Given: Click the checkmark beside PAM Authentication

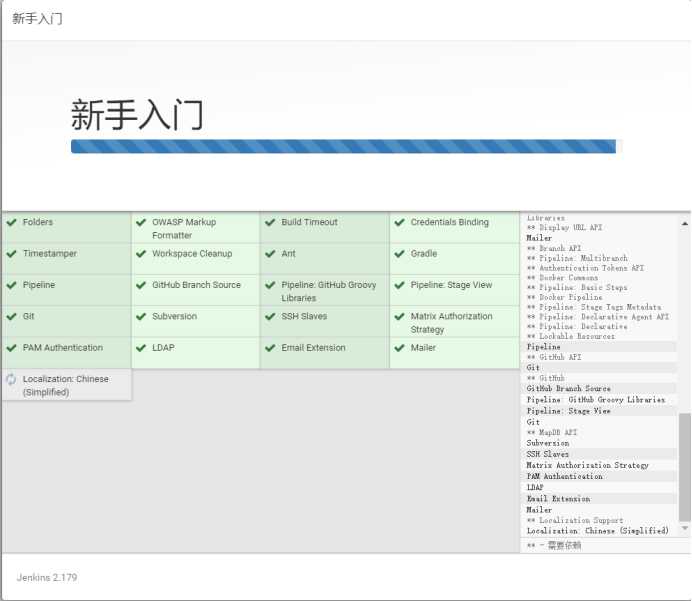Looking at the screenshot, I should 11,348.
